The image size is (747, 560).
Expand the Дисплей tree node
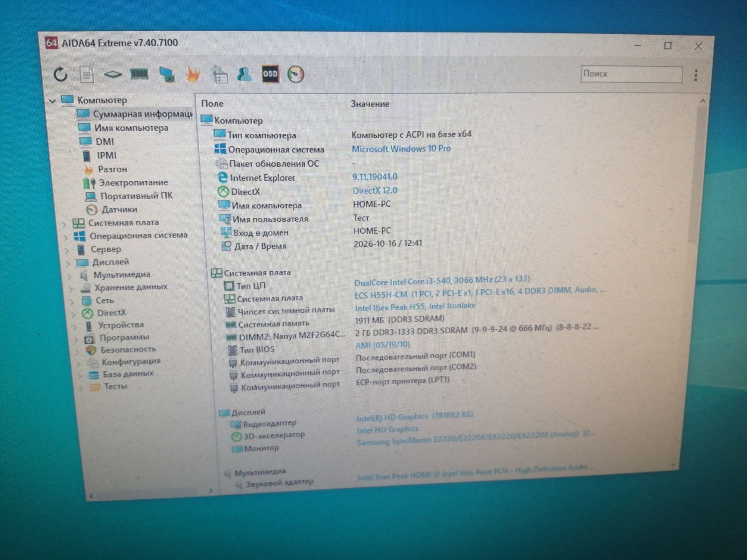(69, 263)
